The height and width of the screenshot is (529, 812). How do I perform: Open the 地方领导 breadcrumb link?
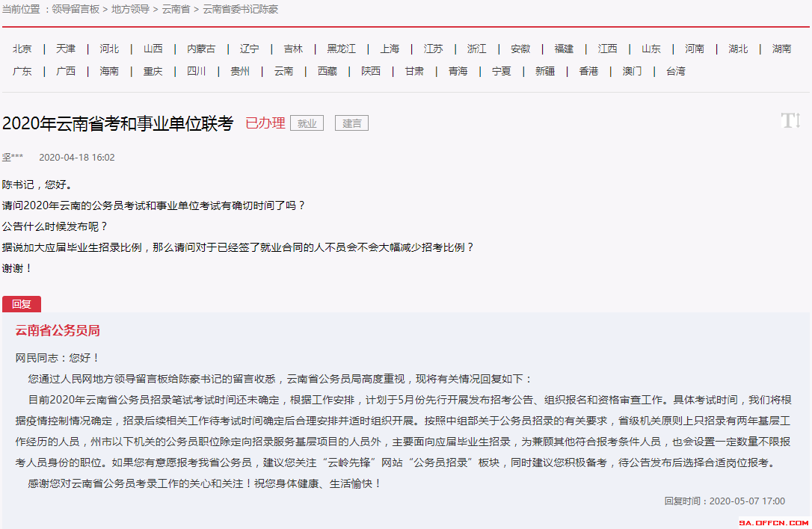pos(130,9)
